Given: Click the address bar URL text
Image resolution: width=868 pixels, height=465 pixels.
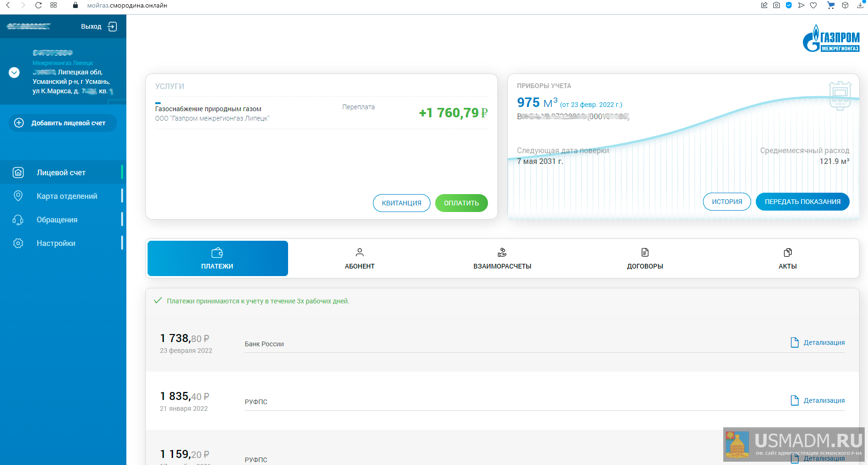Looking at the screenshot, I should [x=127, y=6].
